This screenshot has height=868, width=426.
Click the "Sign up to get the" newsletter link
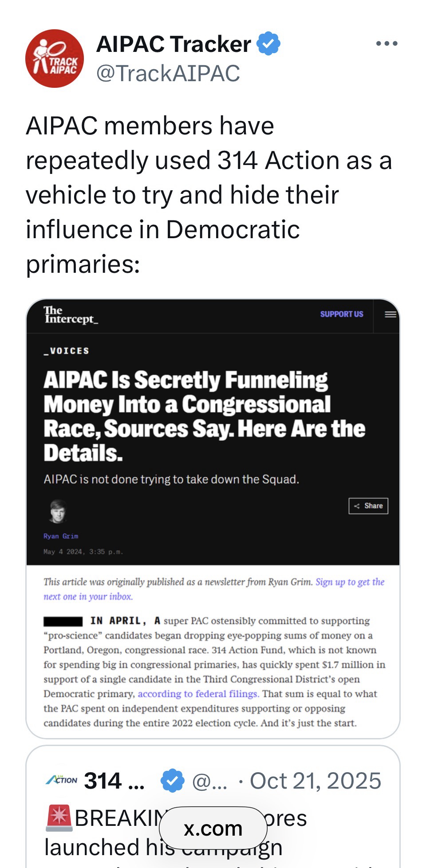point(350,582)
